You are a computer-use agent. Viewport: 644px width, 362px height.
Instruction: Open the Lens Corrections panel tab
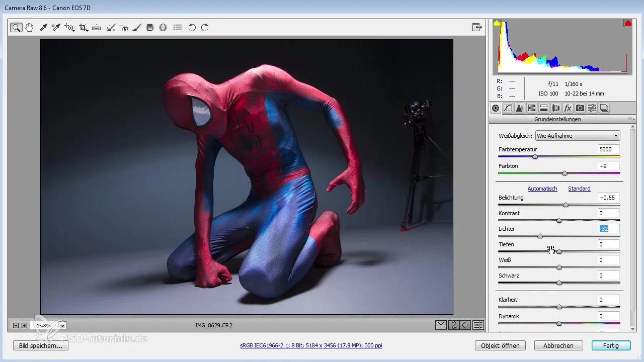coord(556,108)
